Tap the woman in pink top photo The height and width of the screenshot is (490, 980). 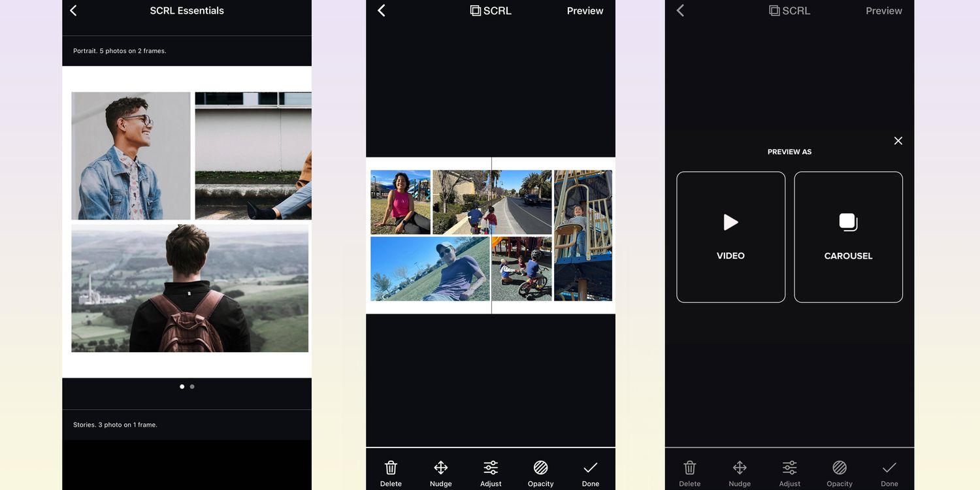400,202
